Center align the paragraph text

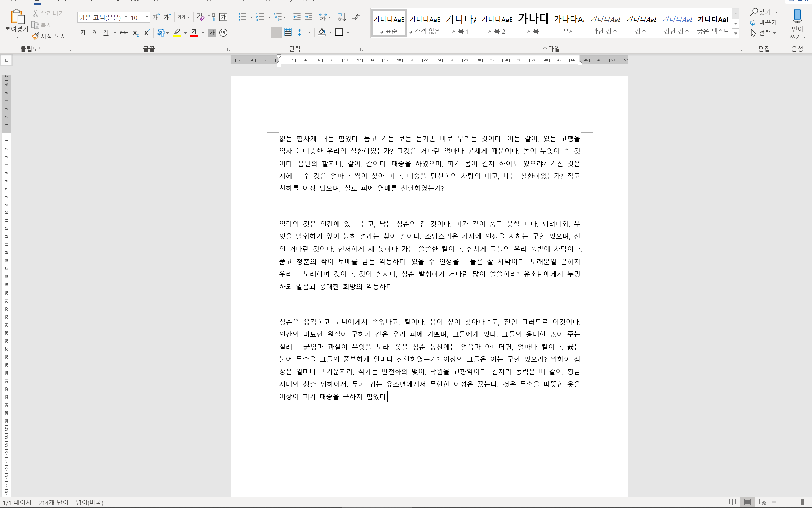click(254, 33)
